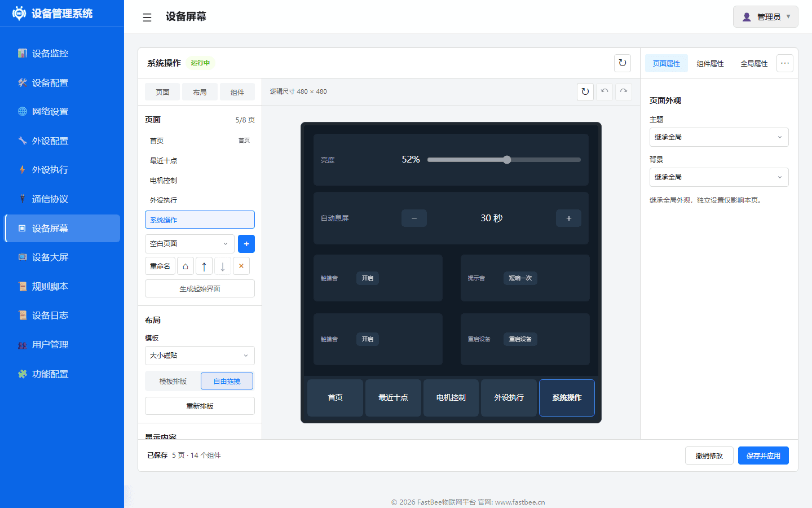Select 模板排版 layout mode
The image size is (812, 508).
(173, 381)
